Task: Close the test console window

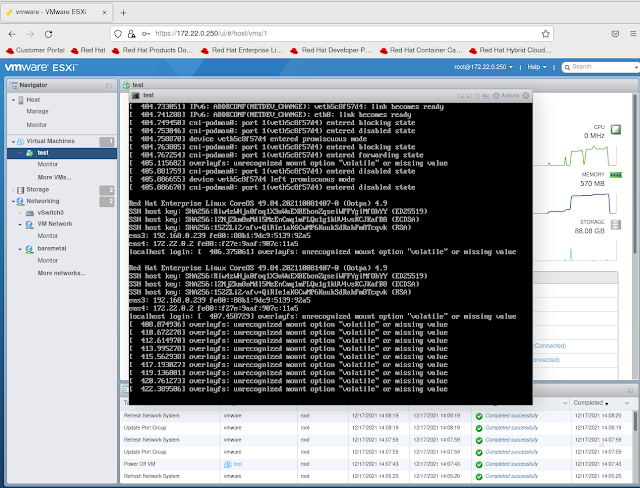Action: pos(526,95)
